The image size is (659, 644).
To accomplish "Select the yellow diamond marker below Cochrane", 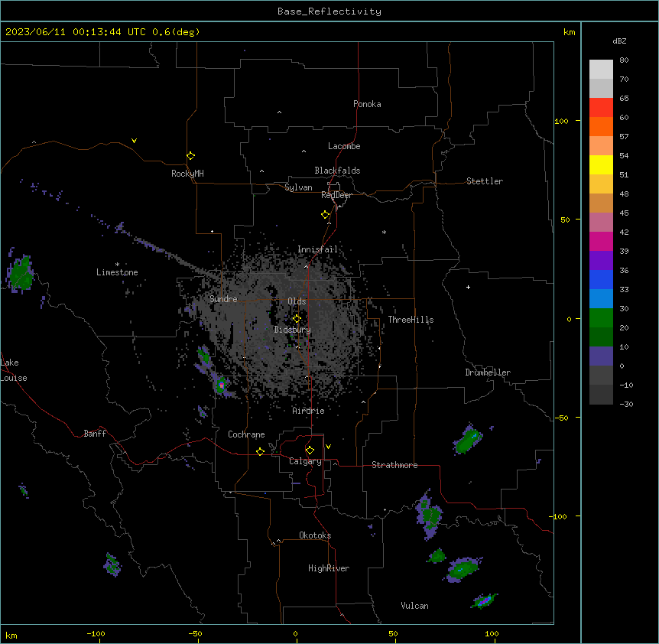I will pyautogui.click(x=260, y=451).
